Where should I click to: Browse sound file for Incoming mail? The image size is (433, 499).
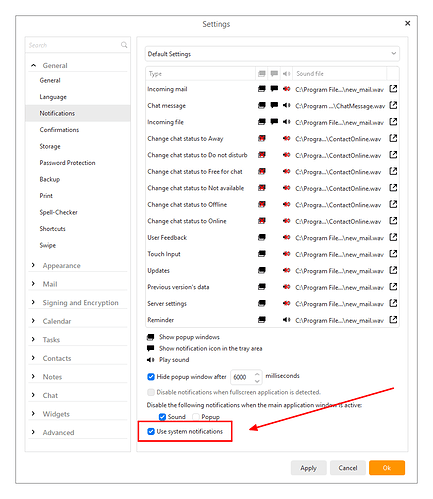click(x=393, y=89)
